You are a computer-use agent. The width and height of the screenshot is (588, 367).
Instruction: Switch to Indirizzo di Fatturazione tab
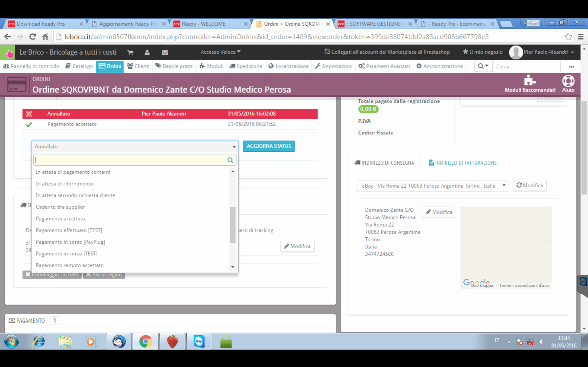click(x=463, y=163)
